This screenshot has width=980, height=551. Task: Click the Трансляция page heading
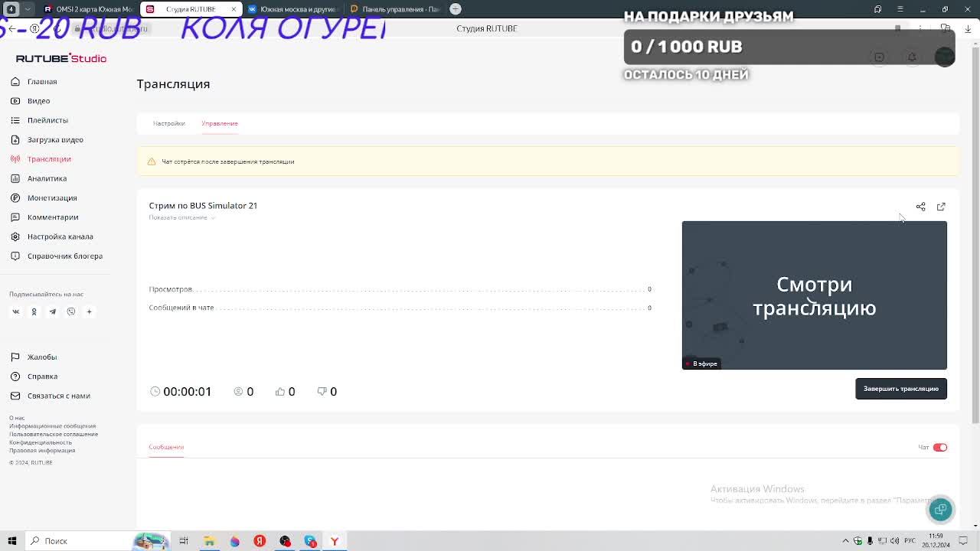pos(173,83)
